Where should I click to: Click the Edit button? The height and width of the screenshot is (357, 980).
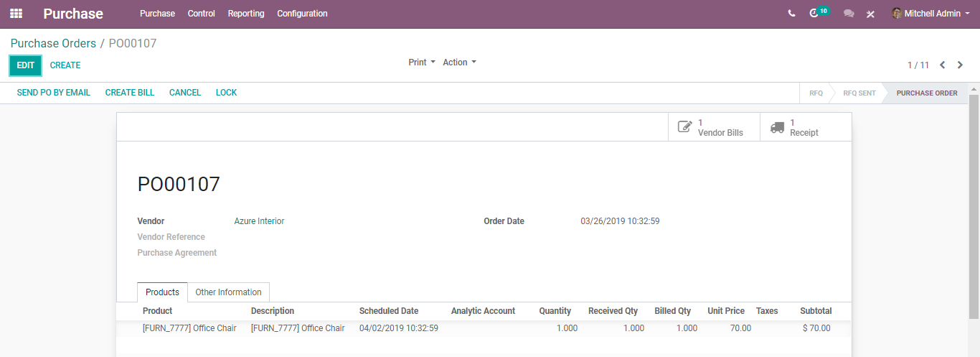25,65
